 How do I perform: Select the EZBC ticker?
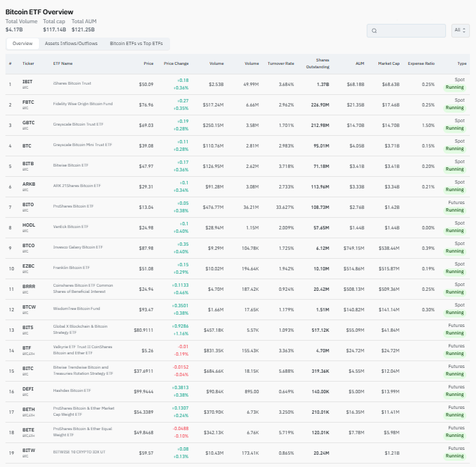click(x=28, y=266)
